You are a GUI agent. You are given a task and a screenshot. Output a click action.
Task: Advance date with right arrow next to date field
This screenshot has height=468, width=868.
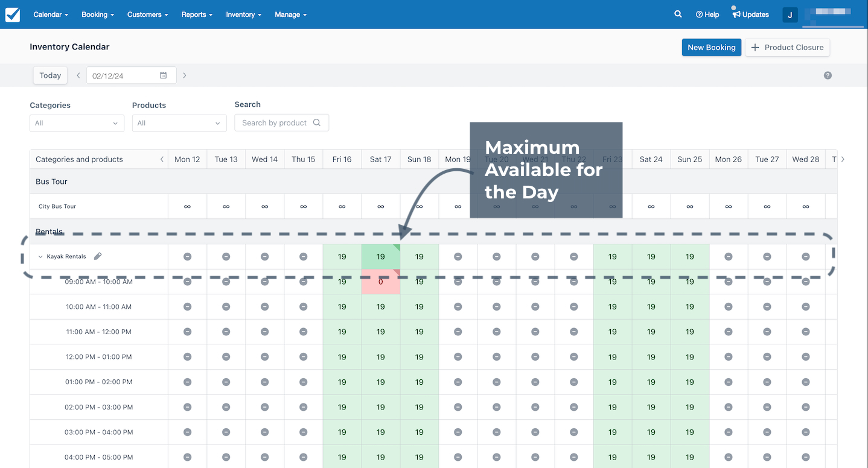185,75
